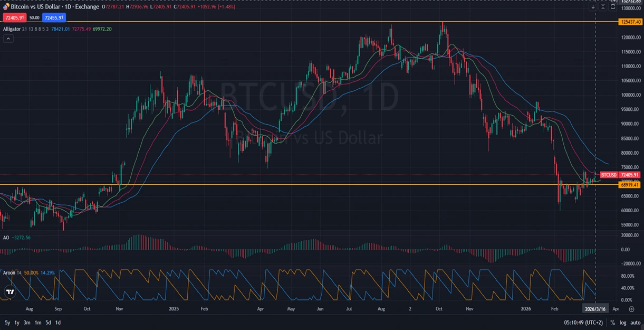Viewport: 644px width, 330px height.
Task: Select the 5y time range
Action: (7, 323)
